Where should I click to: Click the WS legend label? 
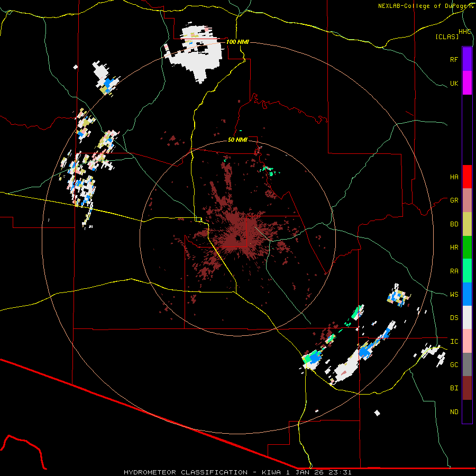pos(454,294)
